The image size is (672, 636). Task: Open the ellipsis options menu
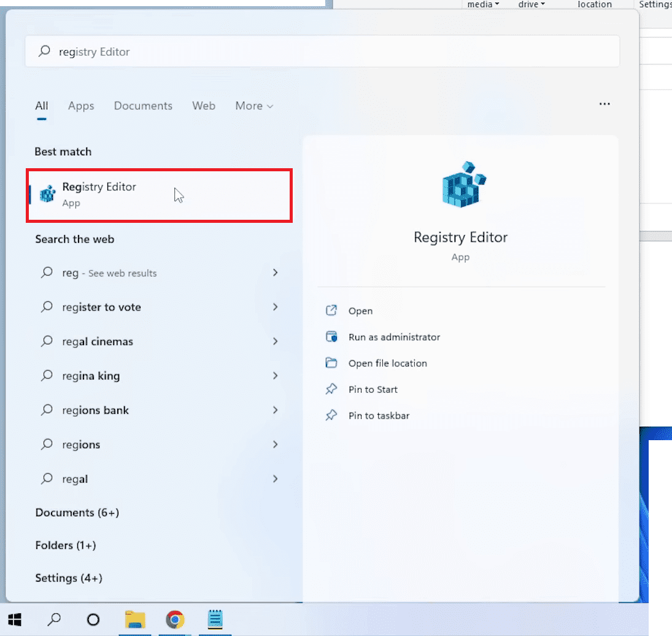pos(604,104)
